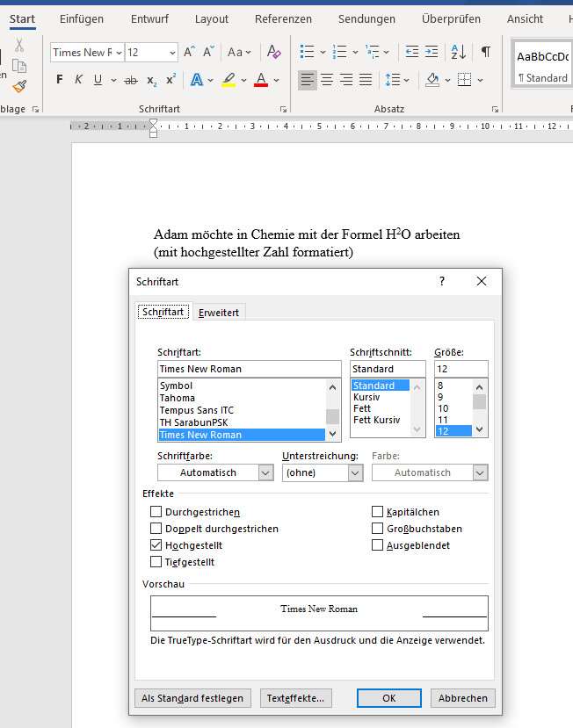Screen dimensions: 573x728
Task: Check the Kapitälchen option
Action: (x=378, y=512)
